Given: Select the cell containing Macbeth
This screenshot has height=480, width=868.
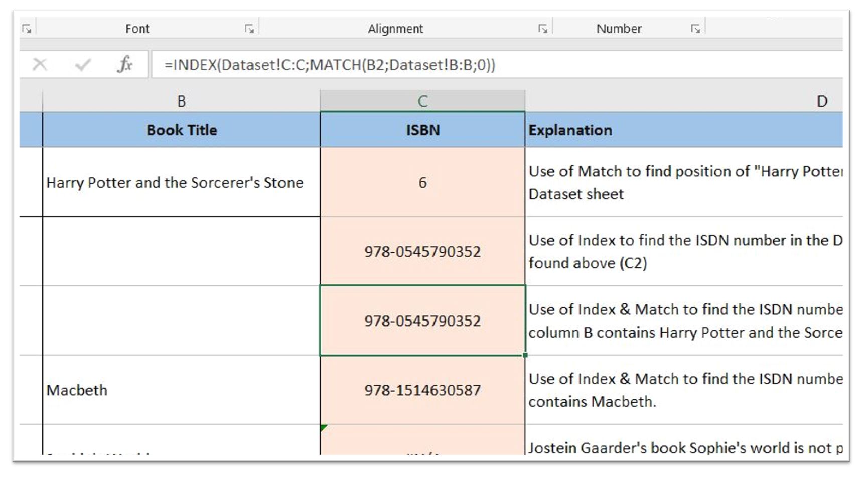Looking at the screenshot, I should tap(181, 391).
